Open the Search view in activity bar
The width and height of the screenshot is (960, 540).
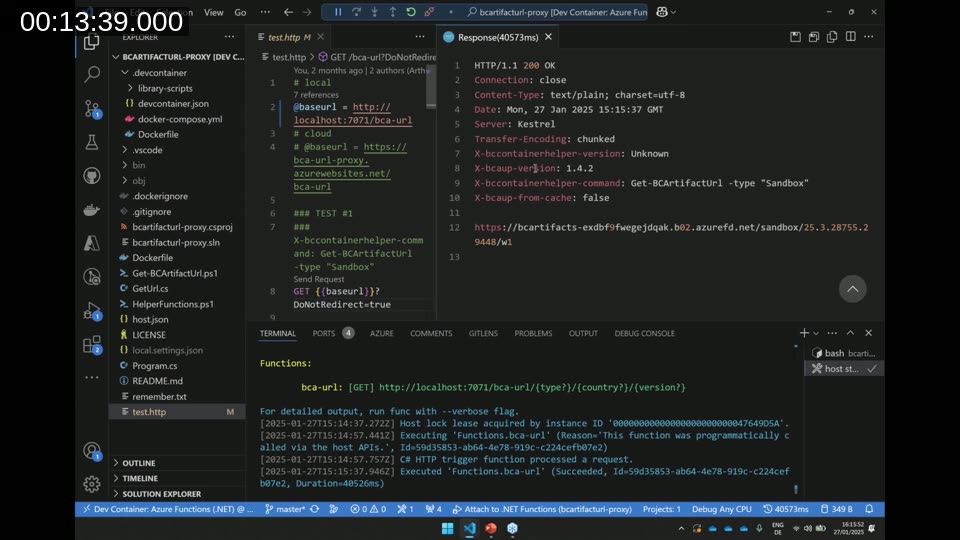pyautogui.click(x=92, y=74)
